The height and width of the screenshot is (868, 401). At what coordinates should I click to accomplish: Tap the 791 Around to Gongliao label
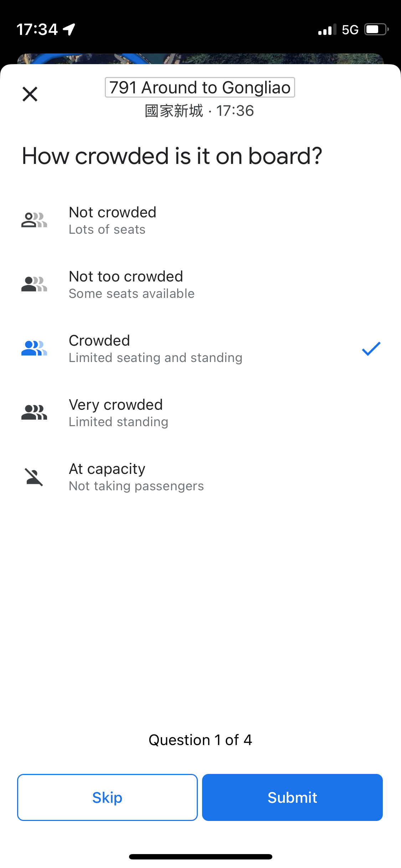pos(200,87)
